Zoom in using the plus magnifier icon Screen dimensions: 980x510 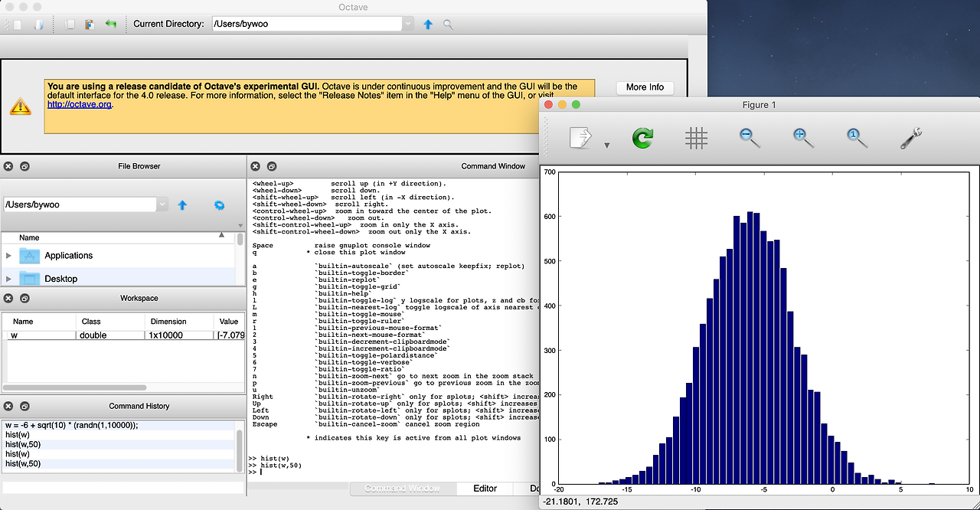point(803,138)
